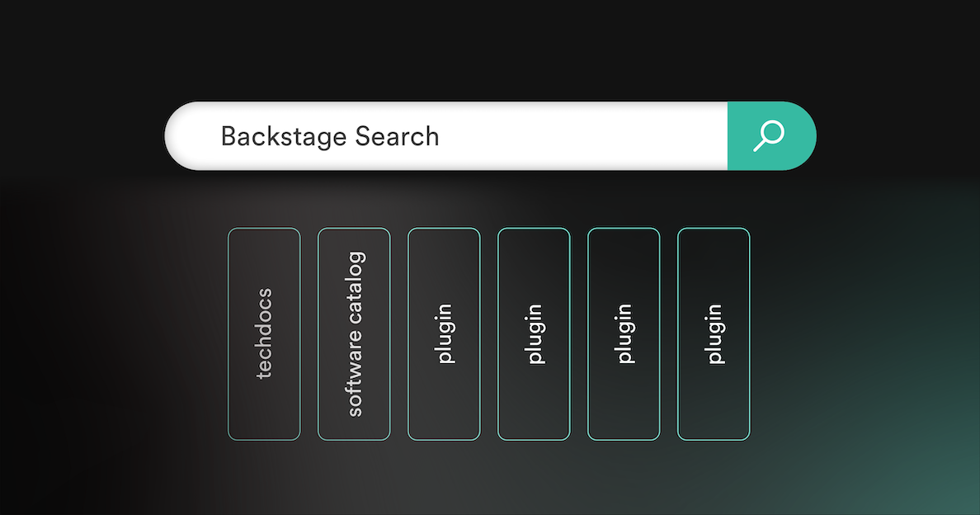Click the magnifying glass search icon
Viewport: 980px width, 515px height.
point(769,136)
